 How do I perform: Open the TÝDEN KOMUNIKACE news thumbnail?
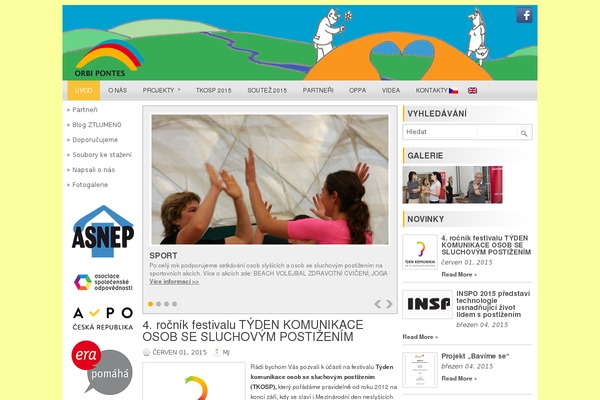420,252
